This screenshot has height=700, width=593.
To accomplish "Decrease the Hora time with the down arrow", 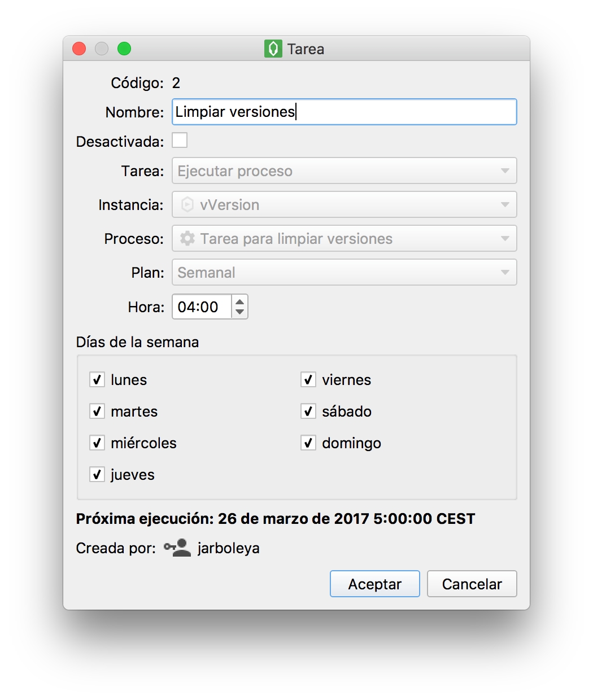I will pyautogui.click(x=240, y=312).
